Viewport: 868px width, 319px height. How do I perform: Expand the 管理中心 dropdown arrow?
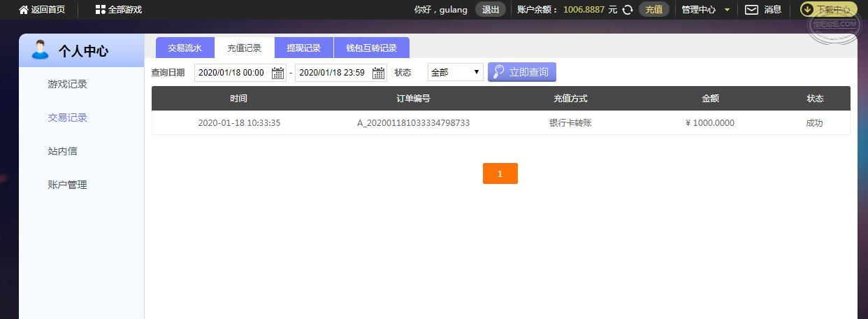(727, 10)
